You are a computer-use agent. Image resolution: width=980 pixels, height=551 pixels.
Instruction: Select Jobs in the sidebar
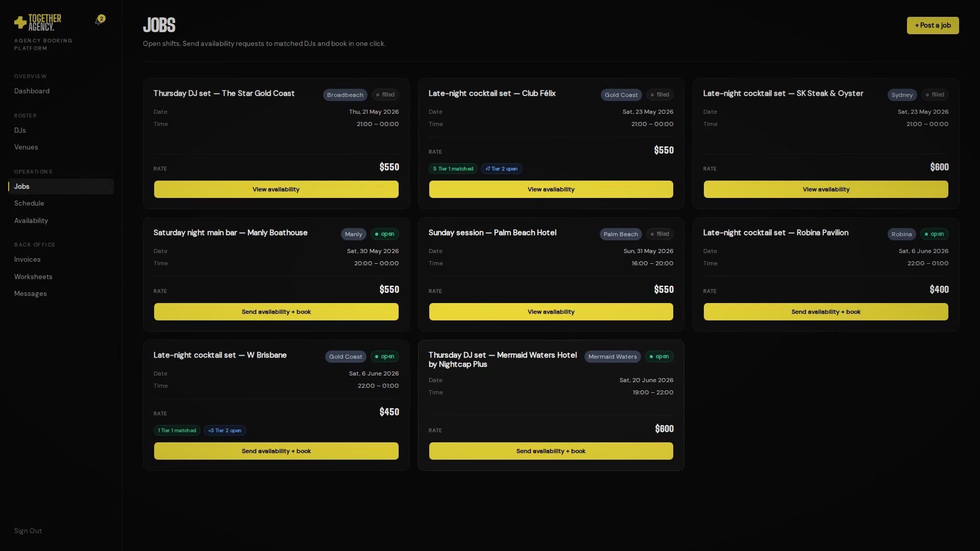click(61, 186)
